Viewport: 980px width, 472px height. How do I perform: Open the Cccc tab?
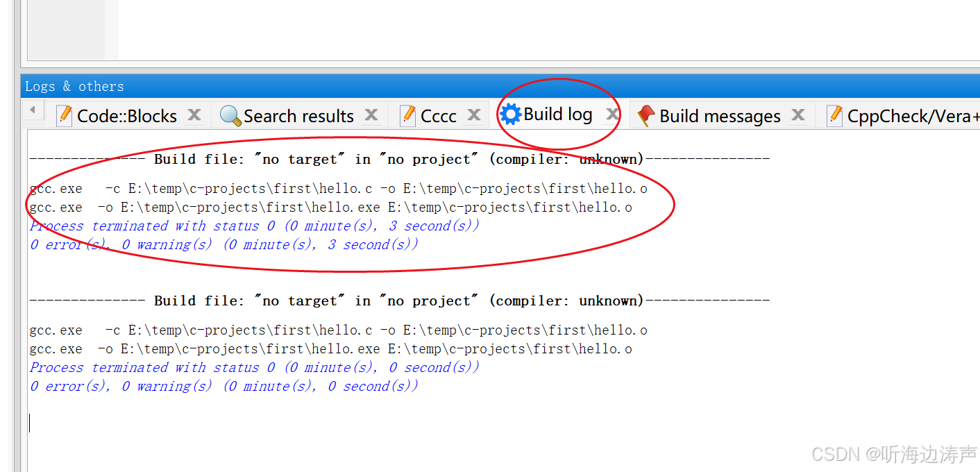point(439,115)
